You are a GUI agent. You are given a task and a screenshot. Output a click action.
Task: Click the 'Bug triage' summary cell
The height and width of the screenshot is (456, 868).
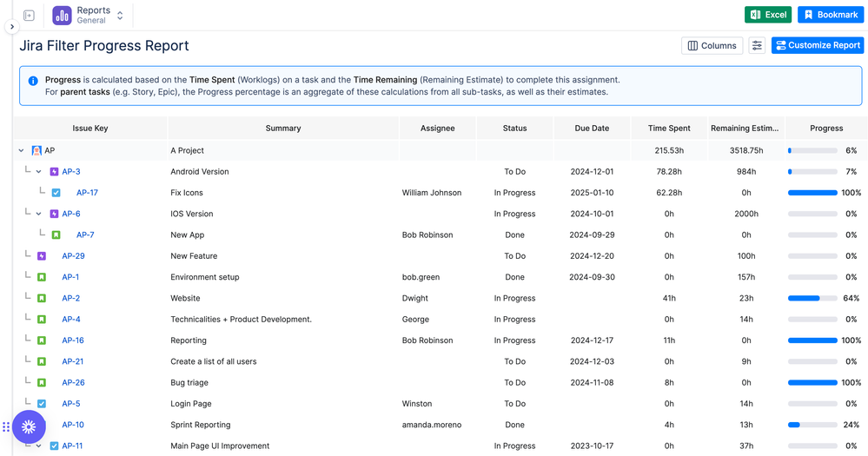(x=189, y=382)
